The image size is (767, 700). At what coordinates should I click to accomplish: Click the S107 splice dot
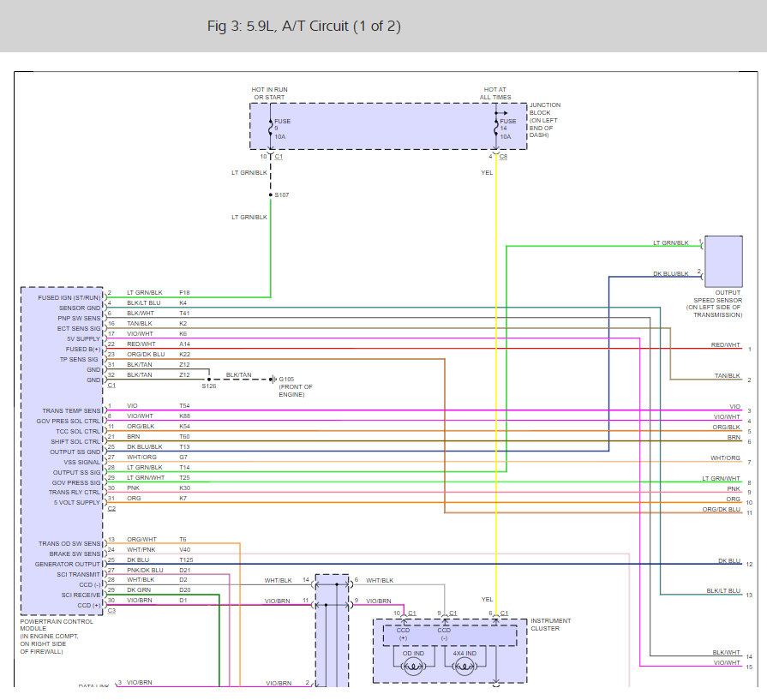pyautogui.click(x=271, y=195)
